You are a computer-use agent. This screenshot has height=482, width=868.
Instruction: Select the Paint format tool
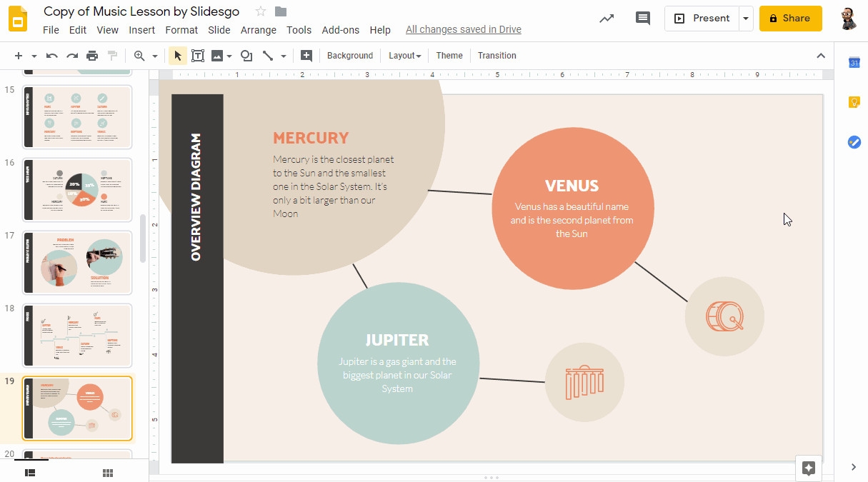click(x=112, y=56)
